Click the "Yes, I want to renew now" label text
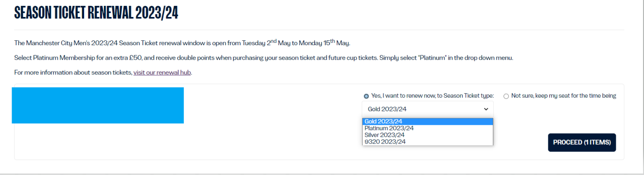This screenshot has width=644, height=175. click(403, 96)
